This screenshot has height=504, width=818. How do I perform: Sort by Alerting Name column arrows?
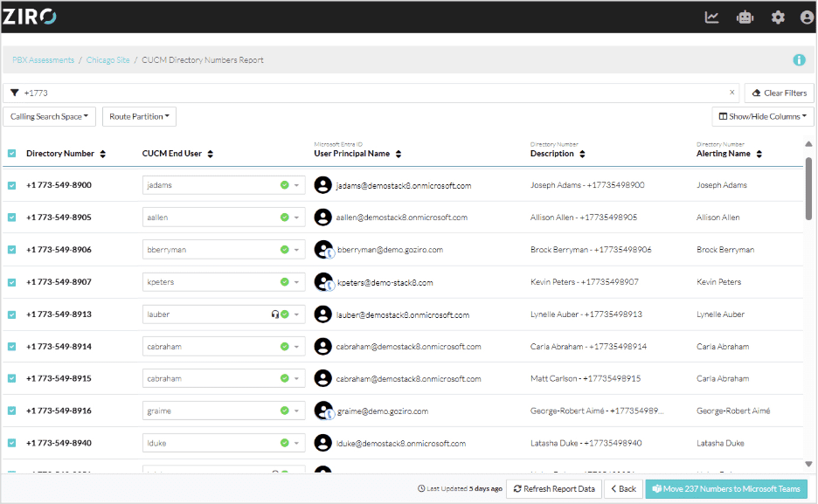pyautogui.click(x=759, y=154)
